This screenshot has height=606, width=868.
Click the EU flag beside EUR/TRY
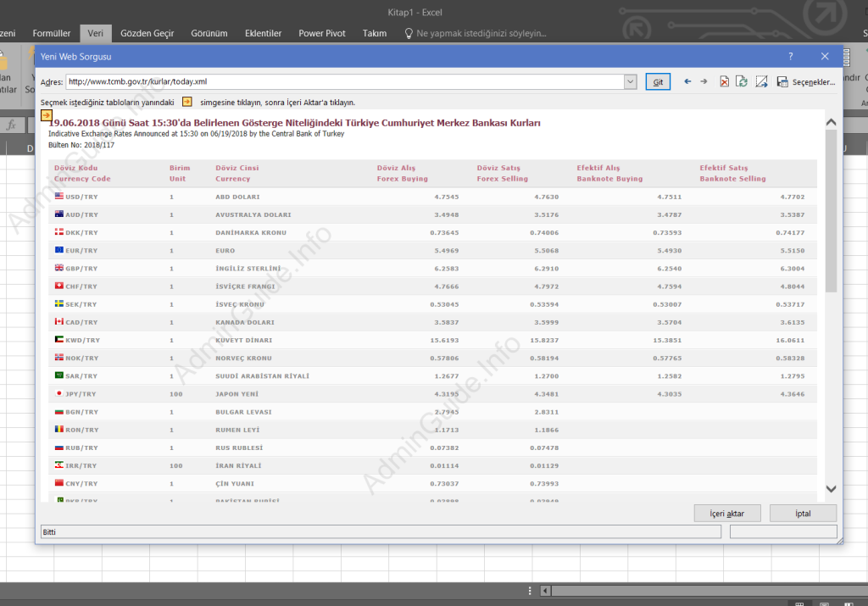59,249
